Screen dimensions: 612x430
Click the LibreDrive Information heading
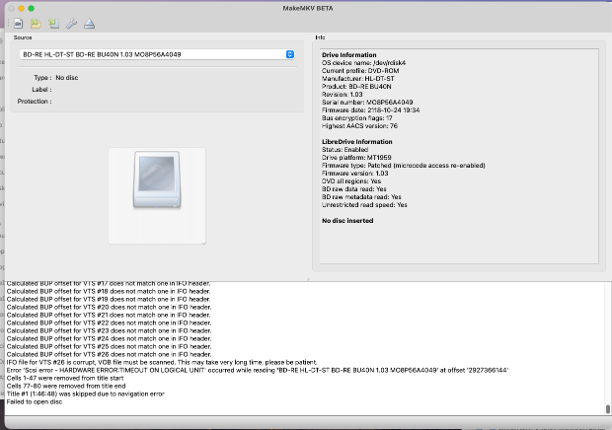point(356,141)
